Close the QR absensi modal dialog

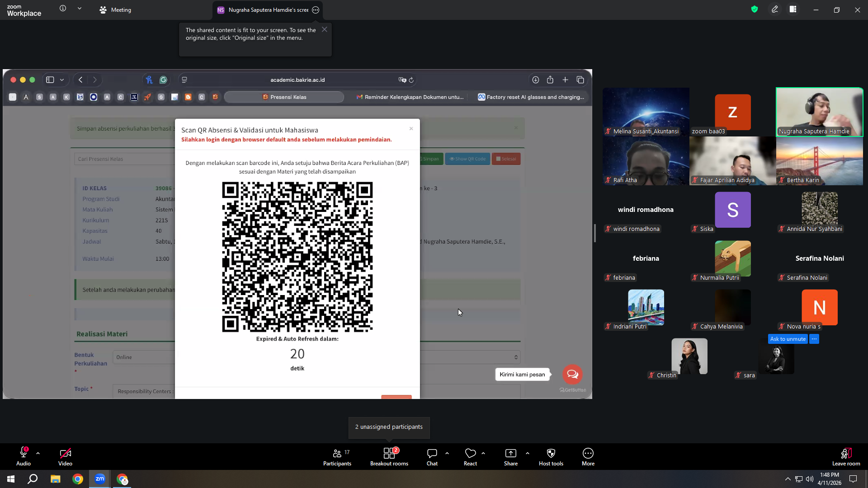tap(411, 129)
